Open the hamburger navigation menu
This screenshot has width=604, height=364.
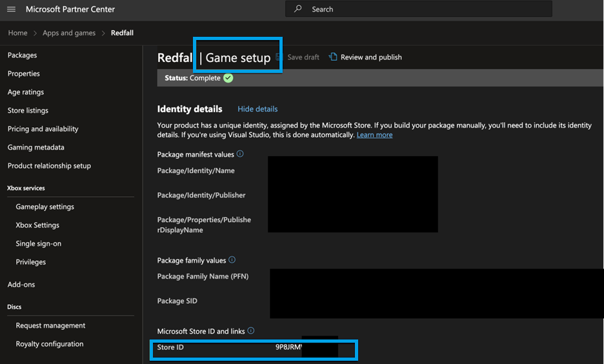click(x=11, y=9)
